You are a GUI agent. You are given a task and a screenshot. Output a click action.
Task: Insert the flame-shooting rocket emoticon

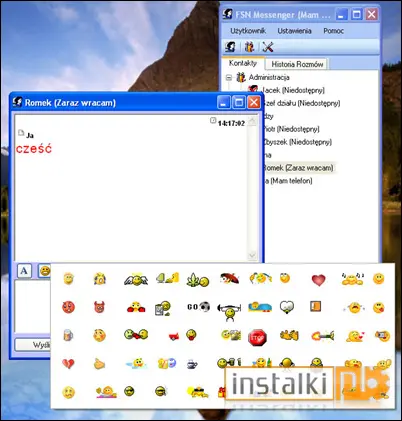click(323, 335)
